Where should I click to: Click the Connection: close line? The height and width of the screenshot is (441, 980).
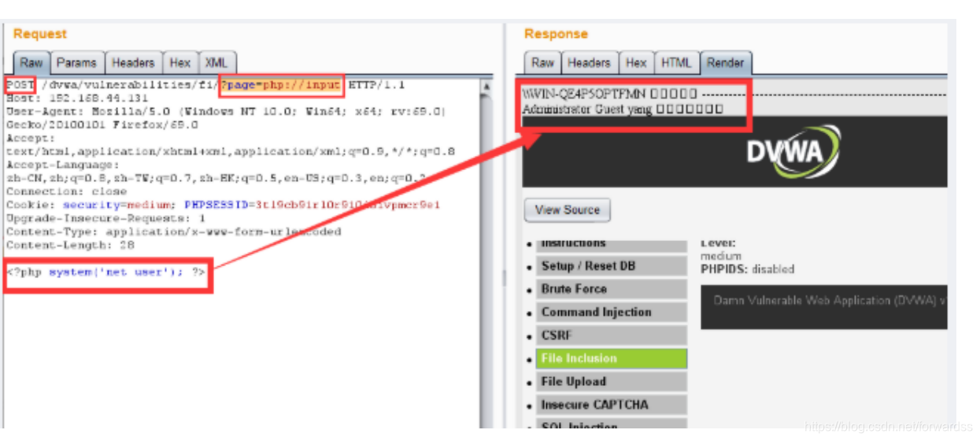coord(66,191)
